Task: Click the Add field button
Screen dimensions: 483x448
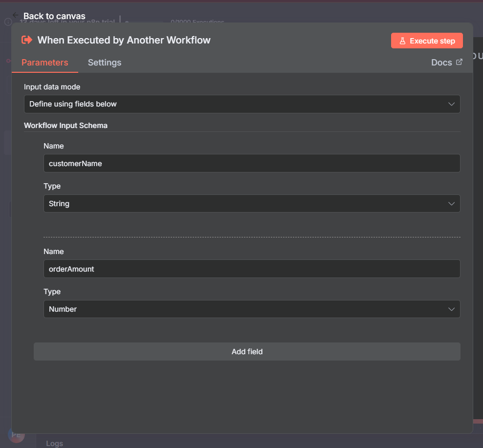Action: pyautogui.click(x=247, y=352)
